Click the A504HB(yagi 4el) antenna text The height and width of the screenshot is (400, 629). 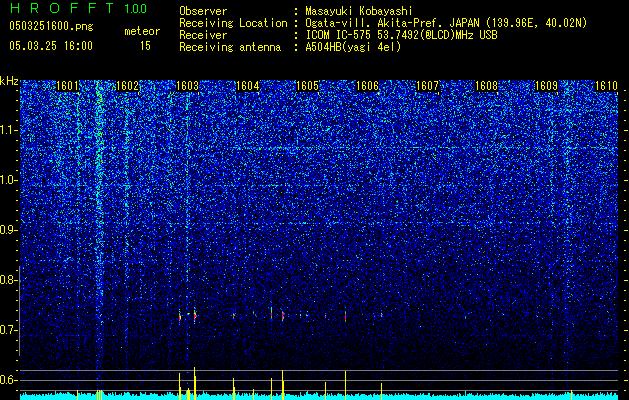[353, 47]
